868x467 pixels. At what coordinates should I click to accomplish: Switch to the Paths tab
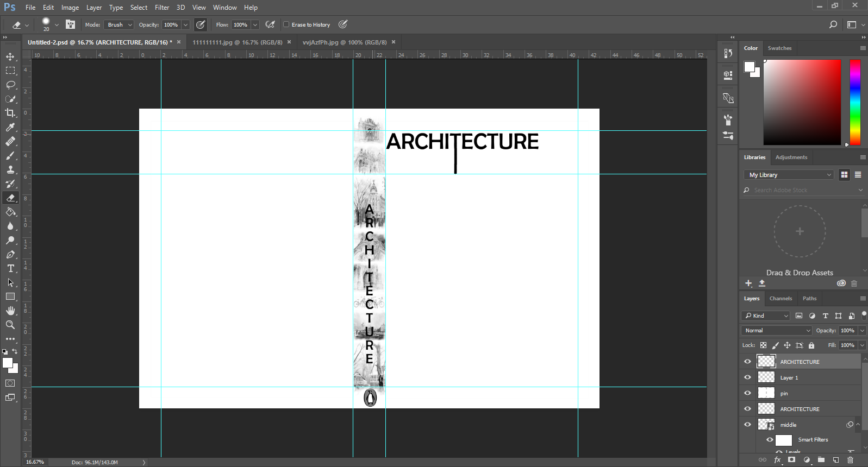point(809,299)
